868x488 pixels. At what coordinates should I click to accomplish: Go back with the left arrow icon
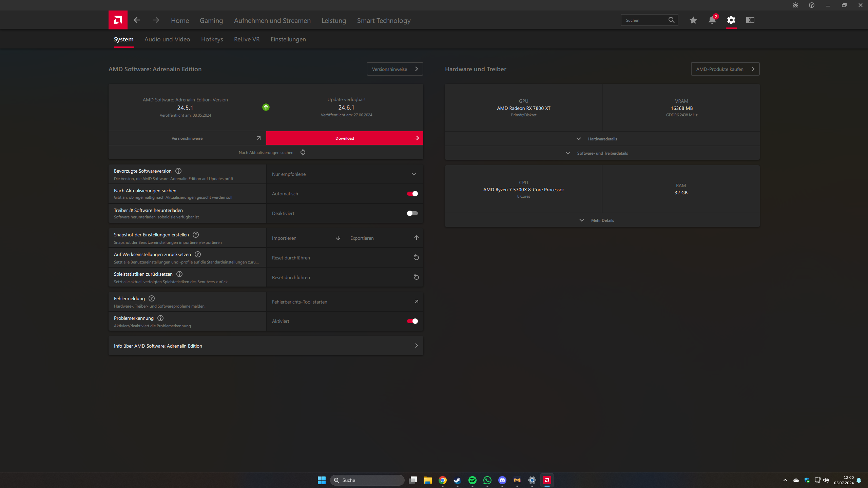coord(137,20)
